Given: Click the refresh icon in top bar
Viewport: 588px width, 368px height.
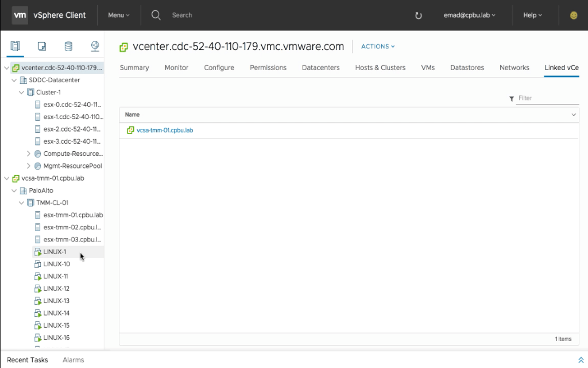Looking at the screenshot, I should 419,16.
